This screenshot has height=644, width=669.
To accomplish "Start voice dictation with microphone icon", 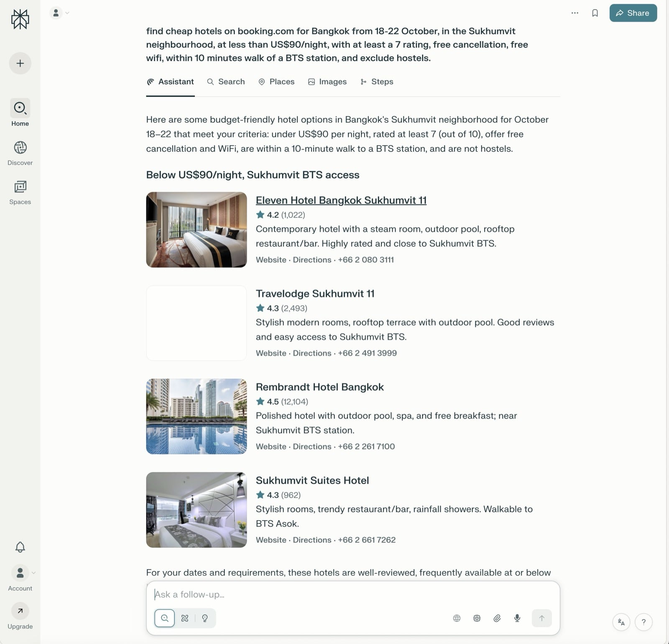I will pos(517,618).
